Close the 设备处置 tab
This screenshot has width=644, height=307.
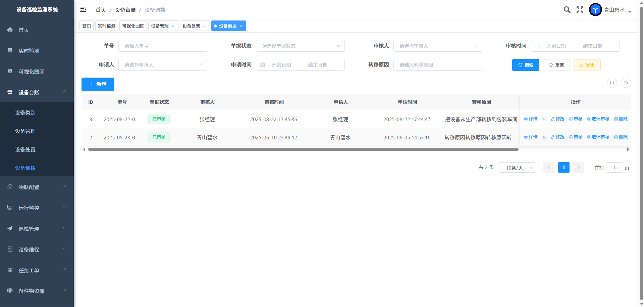tap(205, 26)
